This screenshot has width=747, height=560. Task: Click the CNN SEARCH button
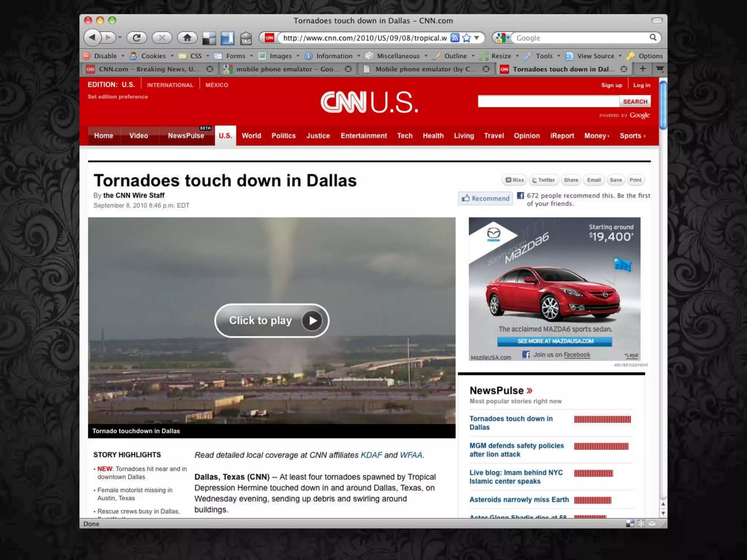[x=635, y=102]
